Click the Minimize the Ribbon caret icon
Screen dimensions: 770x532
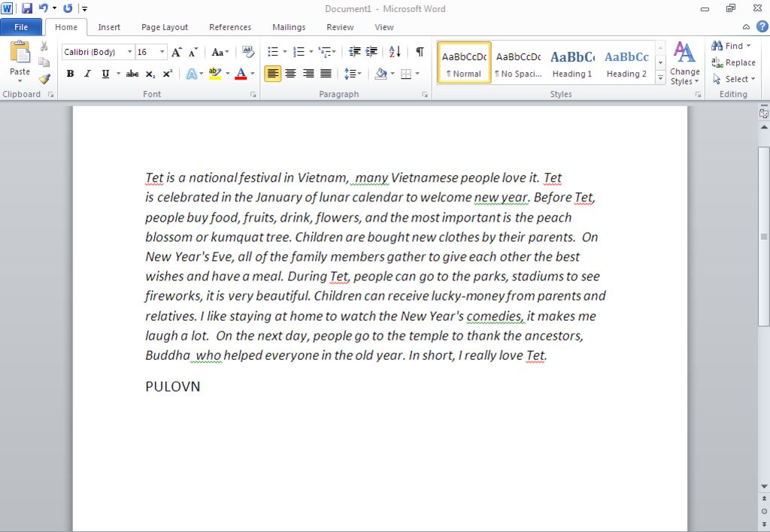pyautogui.click(x=746, y=27)
